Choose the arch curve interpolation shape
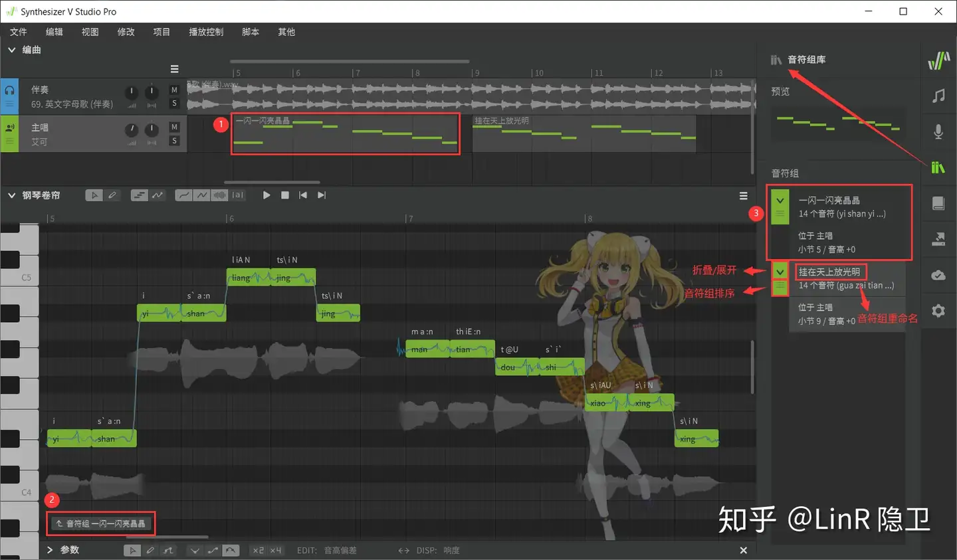Image resolution: width=957 pixels, height=560 pixels. click(231, 550)
